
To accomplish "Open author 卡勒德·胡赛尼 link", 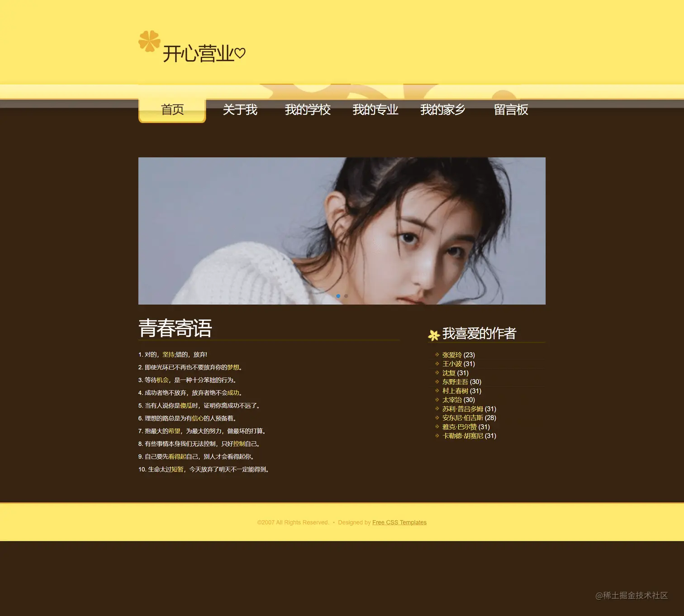I will pos(463,436).
